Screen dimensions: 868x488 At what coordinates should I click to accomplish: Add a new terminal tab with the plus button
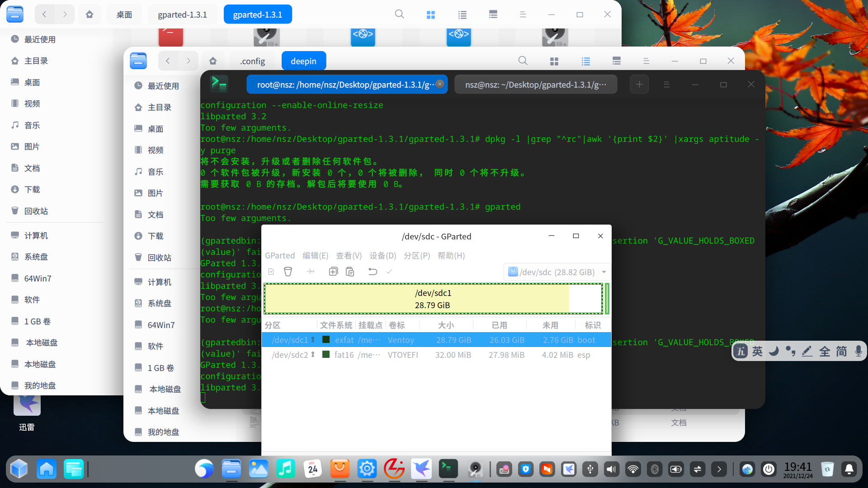pyautogui.click(x=639, y=84)
